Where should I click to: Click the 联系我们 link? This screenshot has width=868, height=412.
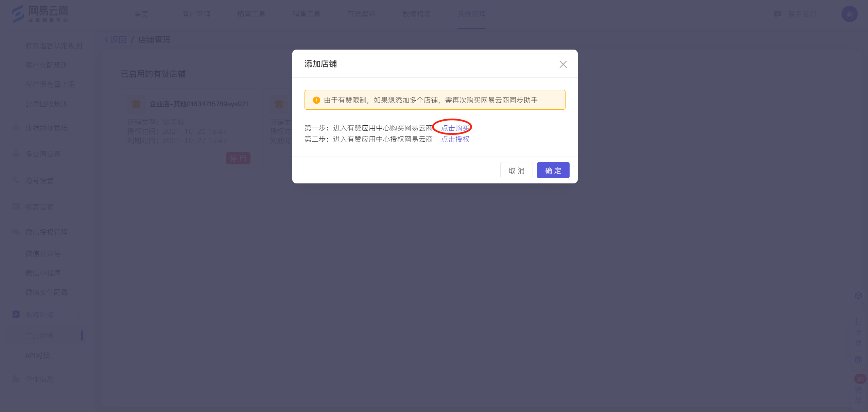point(802,14)
